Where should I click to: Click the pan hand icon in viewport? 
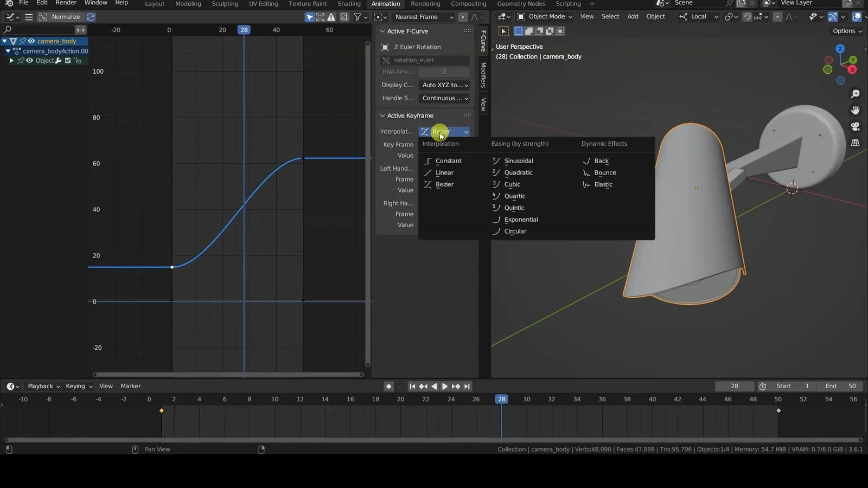[x=855, y=111]
